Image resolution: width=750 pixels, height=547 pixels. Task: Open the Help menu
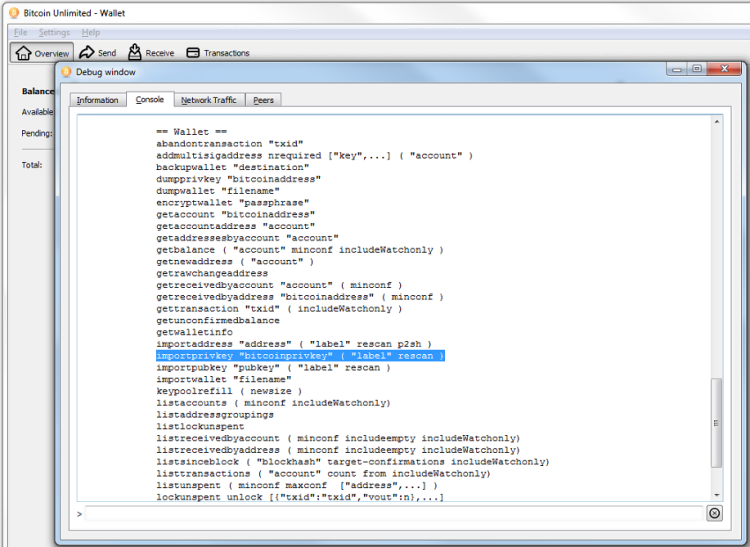(x=91, y=33)
